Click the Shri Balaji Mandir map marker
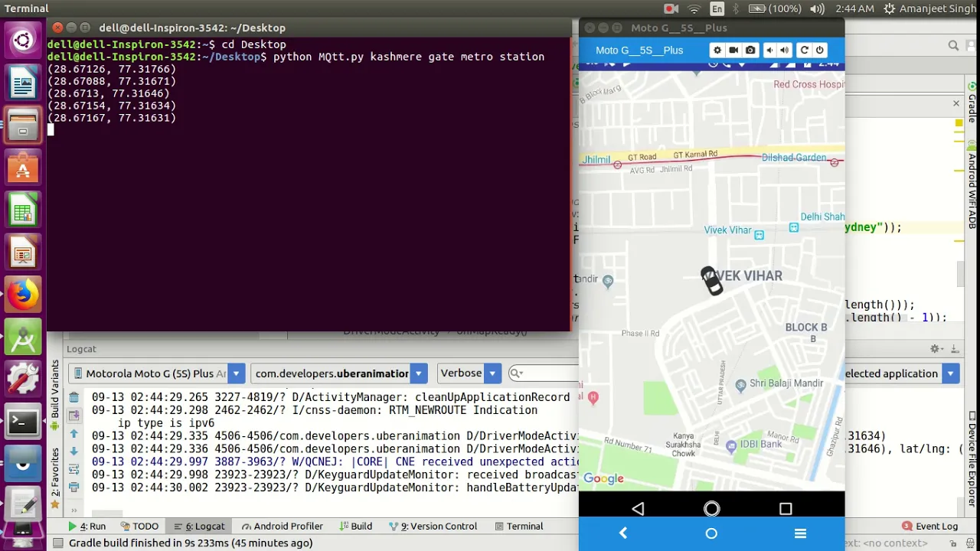This screenshot has height=551, width=980. 740,384
